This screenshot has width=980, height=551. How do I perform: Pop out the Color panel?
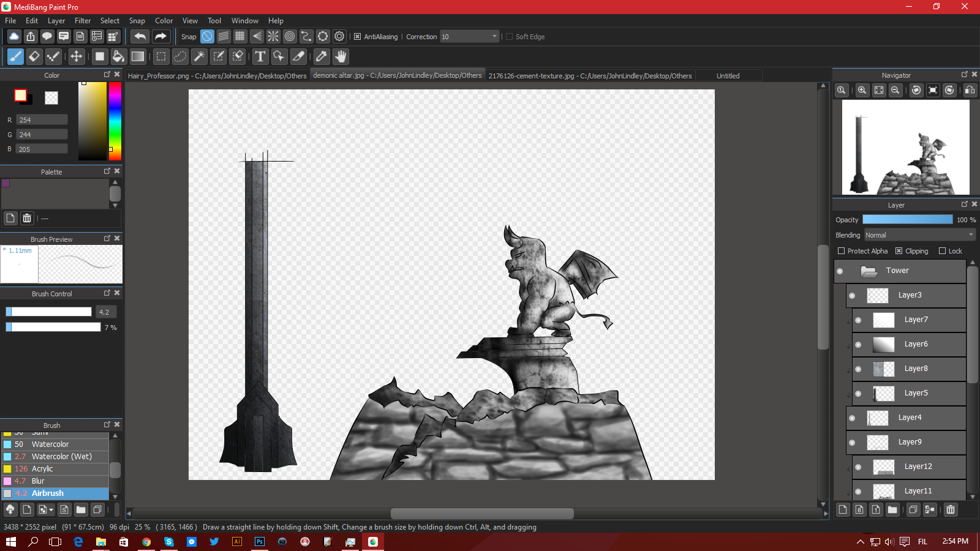107,74
